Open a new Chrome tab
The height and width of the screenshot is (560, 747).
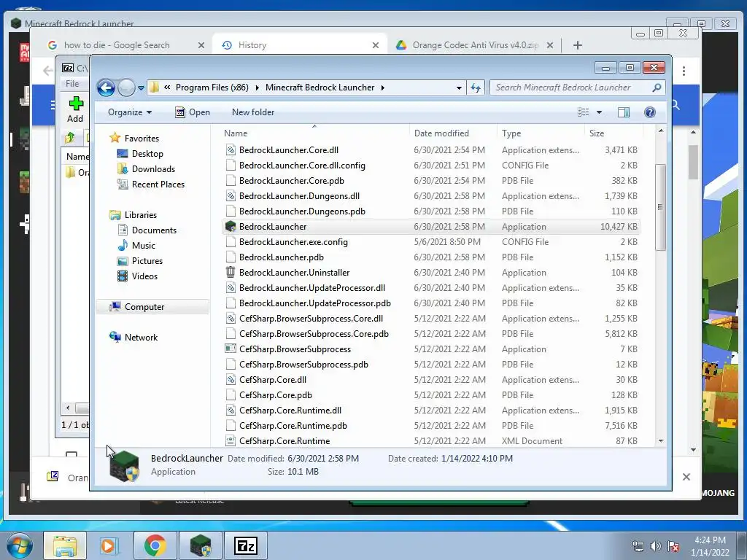point(578,45)
